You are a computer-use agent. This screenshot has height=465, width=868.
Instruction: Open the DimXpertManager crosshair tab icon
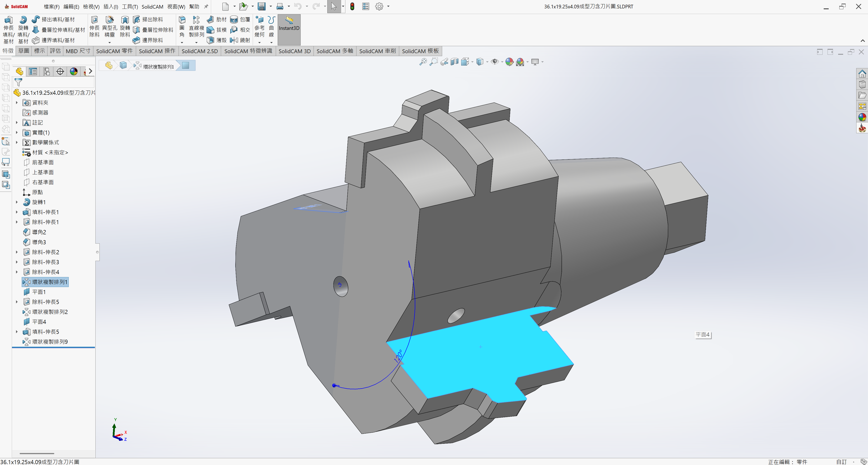(x=60, y=71)
